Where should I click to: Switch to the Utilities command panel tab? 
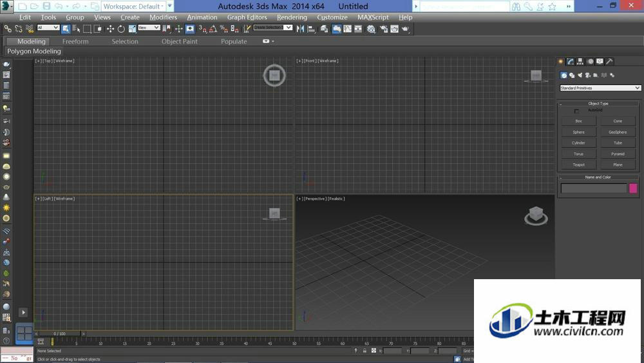(x=609, y=61)
